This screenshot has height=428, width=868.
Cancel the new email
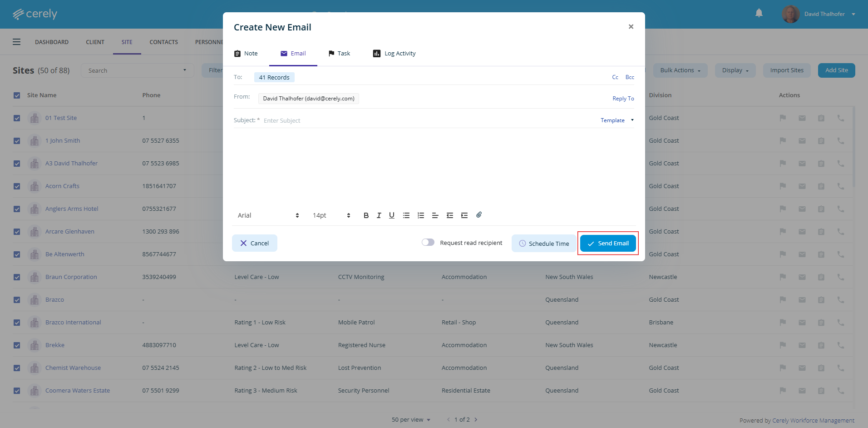pos(255,243)
